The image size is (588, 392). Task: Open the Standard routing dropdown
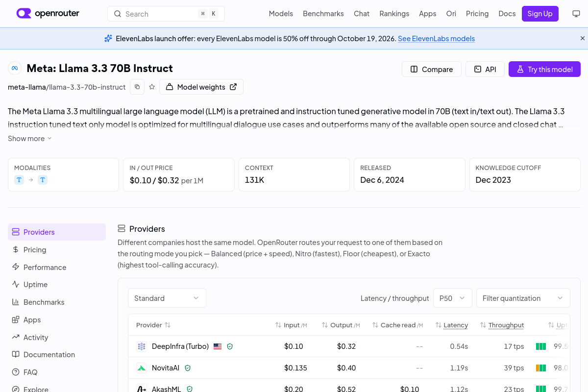[167, 298]
